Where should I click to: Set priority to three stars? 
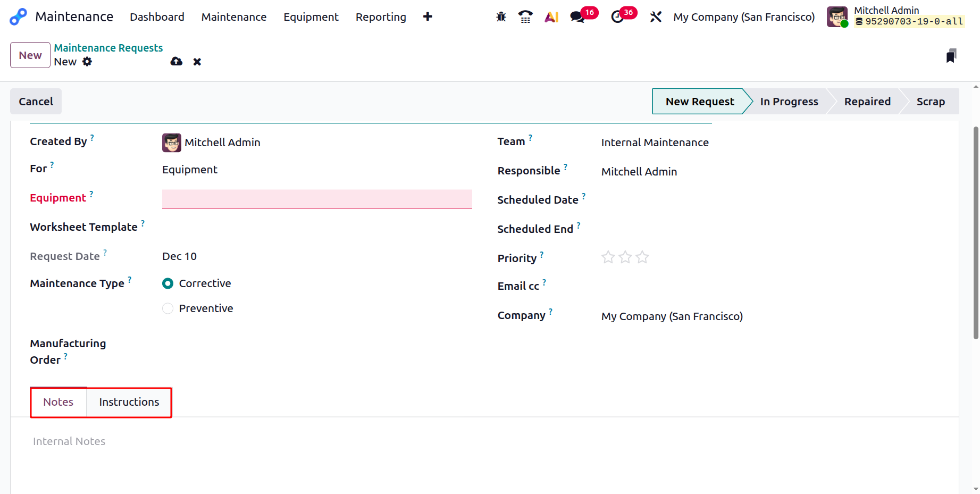[x=642, y=257]
